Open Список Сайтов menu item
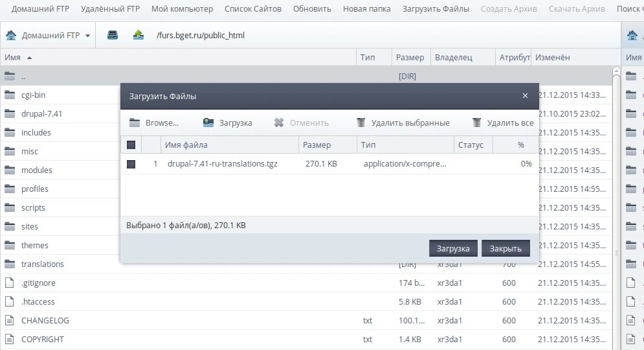Screen dimensions: 644x350 (253, 8)
